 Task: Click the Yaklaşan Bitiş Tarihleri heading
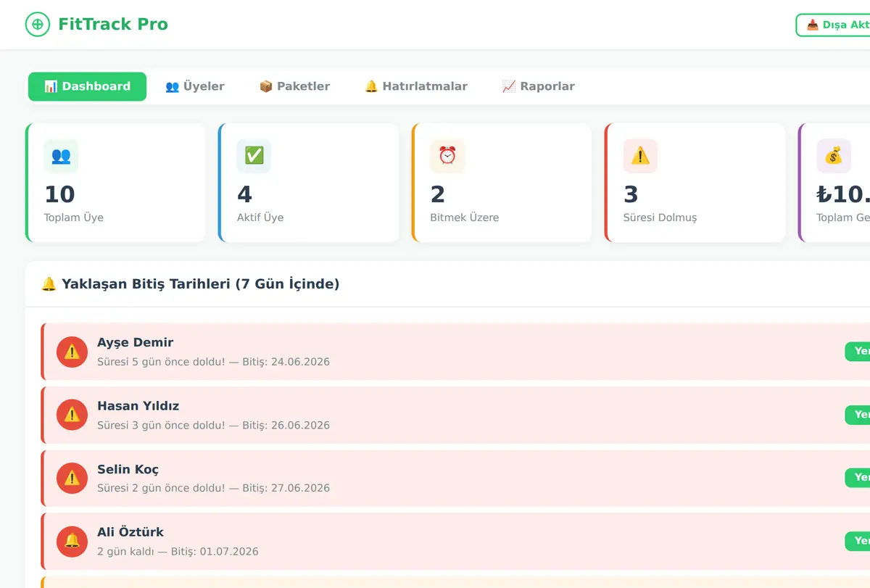pyautogui.click(x=191, y=284)
